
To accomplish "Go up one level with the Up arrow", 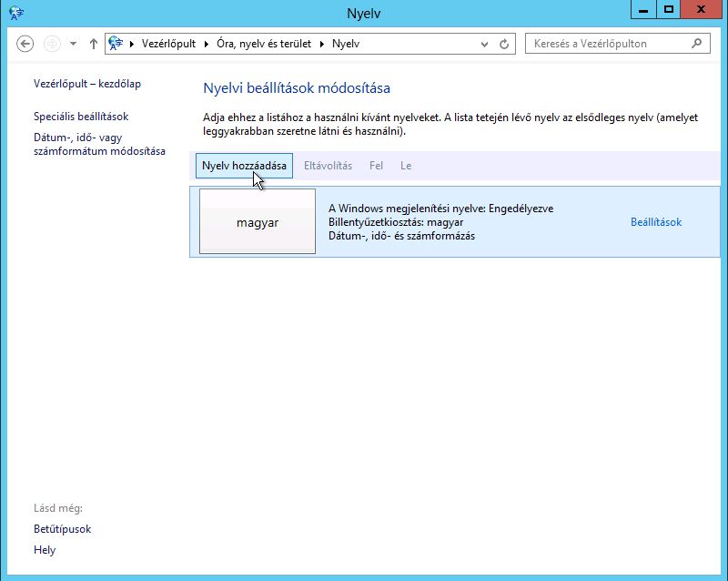I will coord(93,44).
